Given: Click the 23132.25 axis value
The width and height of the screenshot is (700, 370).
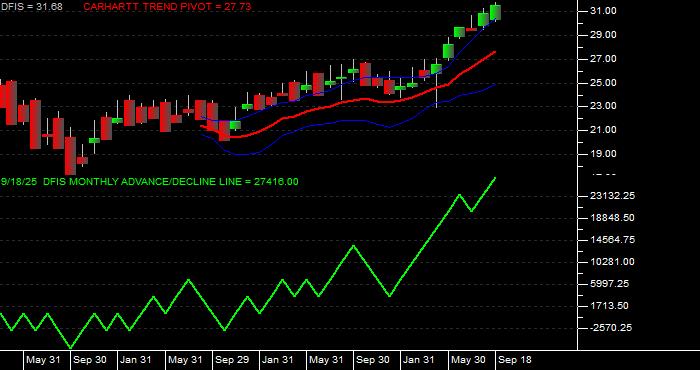Looking at the screenshot, I should click(612, 196).
